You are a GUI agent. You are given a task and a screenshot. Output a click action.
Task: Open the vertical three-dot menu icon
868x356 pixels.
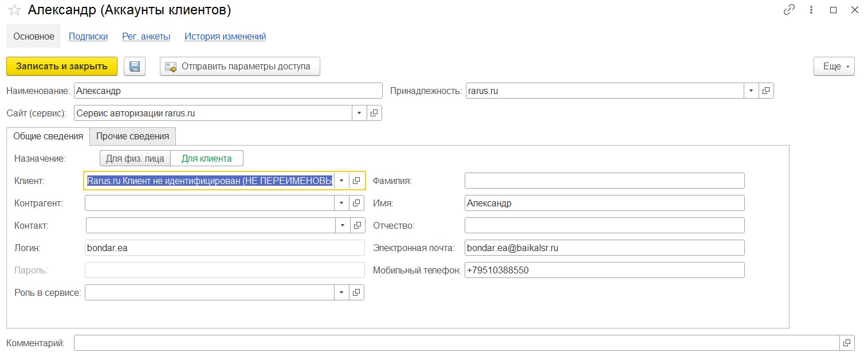811,10
